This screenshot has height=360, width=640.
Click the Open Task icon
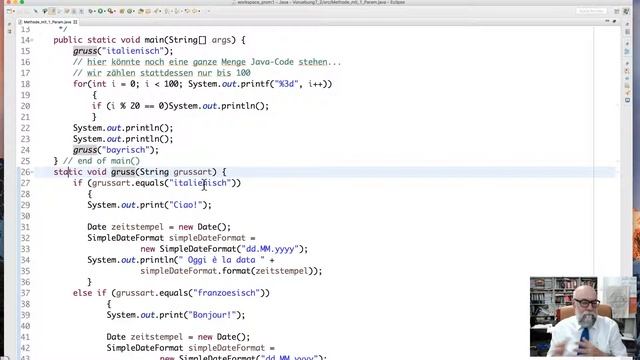(148, 11)
